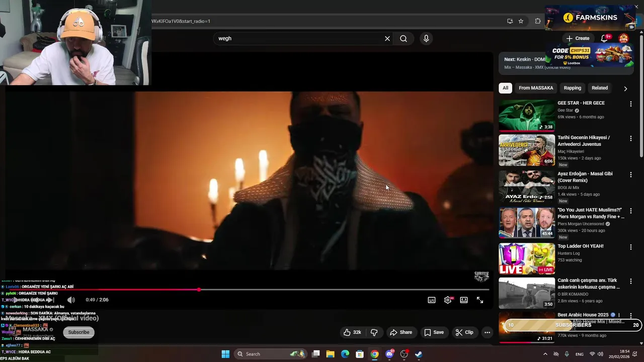Open options menu for Tarihi Gecenin Hikayesi video
Viewport: 644px width, 362px height.
pos(630,138)
